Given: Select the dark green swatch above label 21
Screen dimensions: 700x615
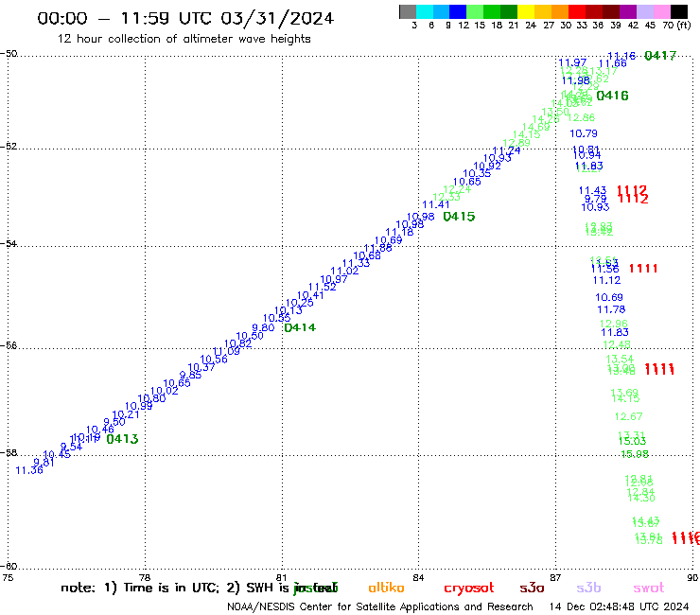Looking at the screenshot, I should pyautogui.click(x=509, y=11).
